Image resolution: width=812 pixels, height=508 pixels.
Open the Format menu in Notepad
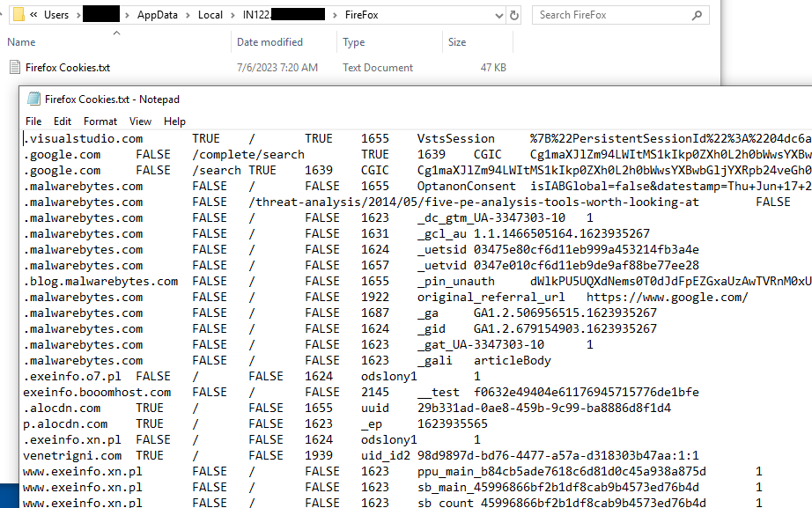[100, 121]
